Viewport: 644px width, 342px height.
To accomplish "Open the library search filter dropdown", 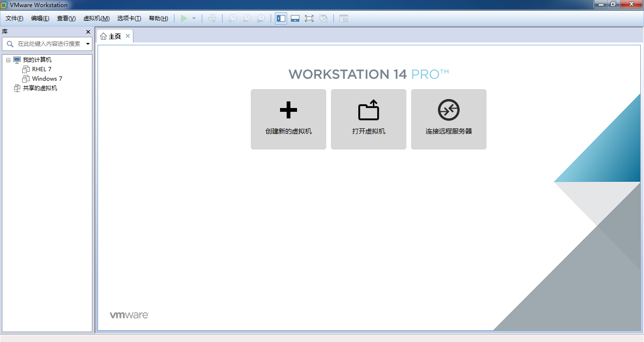I will click(x=88, y=44).
